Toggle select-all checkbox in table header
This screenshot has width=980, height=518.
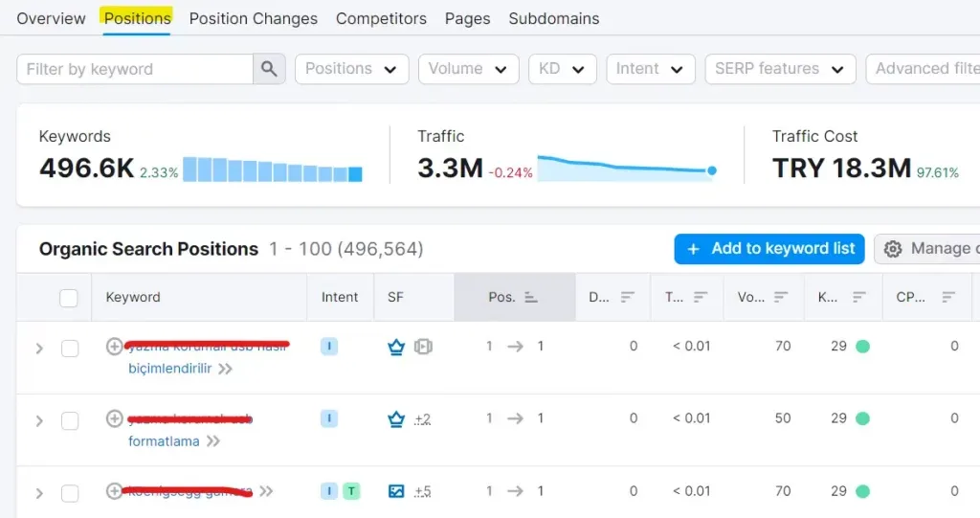(69, 298)
